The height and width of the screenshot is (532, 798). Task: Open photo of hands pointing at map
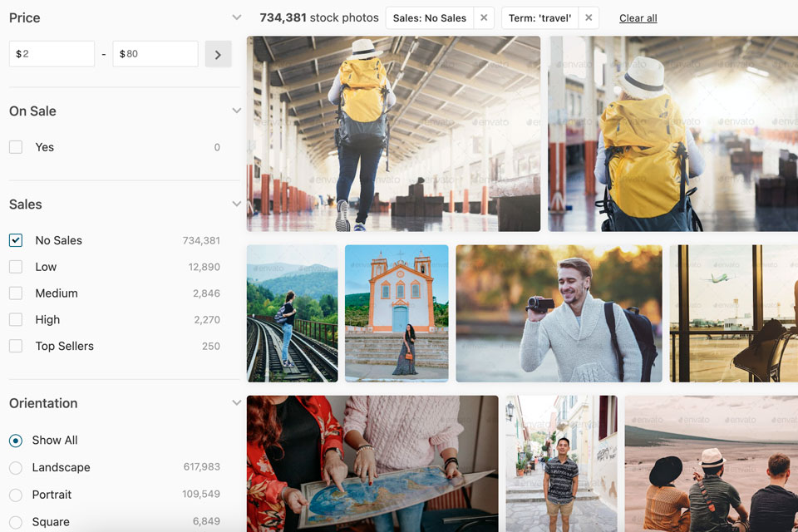372,464
